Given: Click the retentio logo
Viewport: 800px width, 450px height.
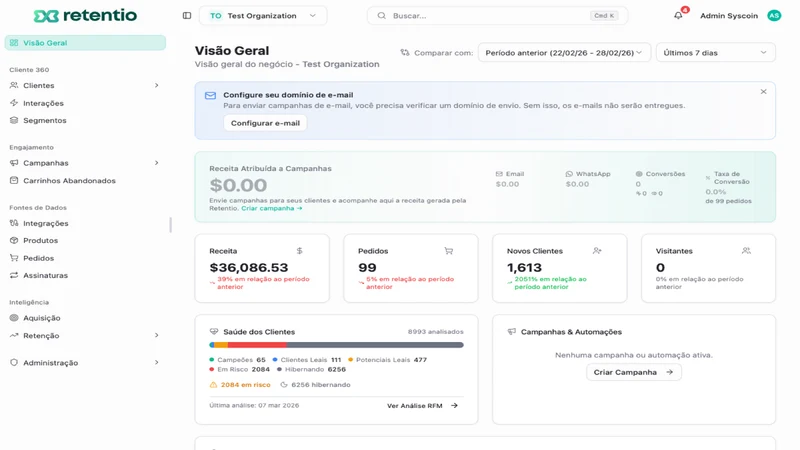Looking at the screenshot, I should [85, 16].
